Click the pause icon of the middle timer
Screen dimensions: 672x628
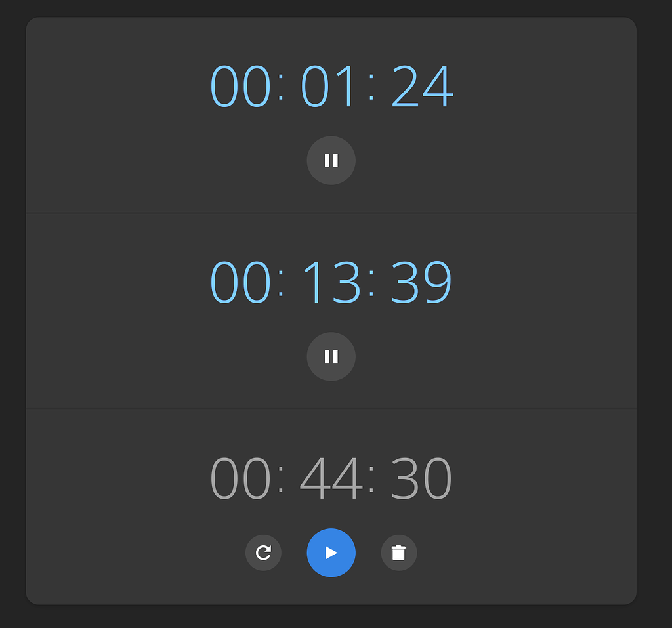tap(331, 356)
